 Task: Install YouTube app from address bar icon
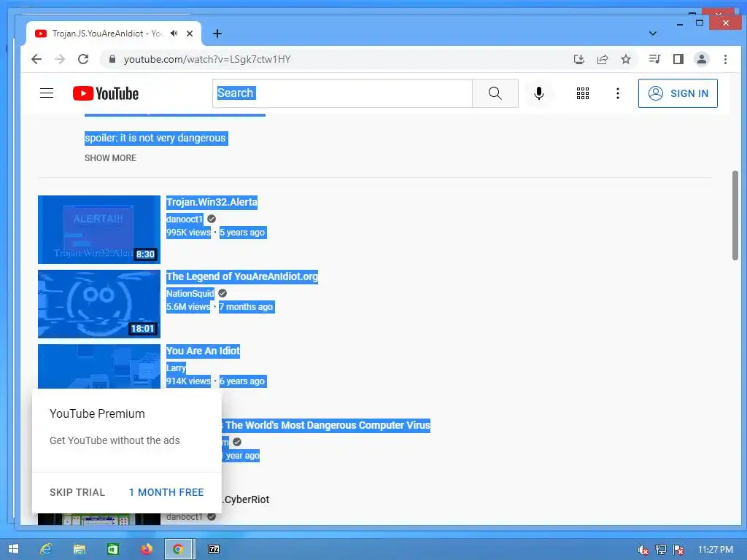(578, 59)
